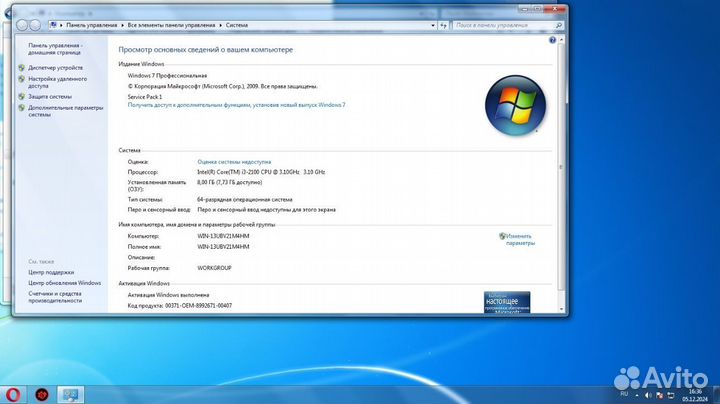Click the navigation Forward button
This screenshot has height=404, width=720.
[x=35, y=25]
